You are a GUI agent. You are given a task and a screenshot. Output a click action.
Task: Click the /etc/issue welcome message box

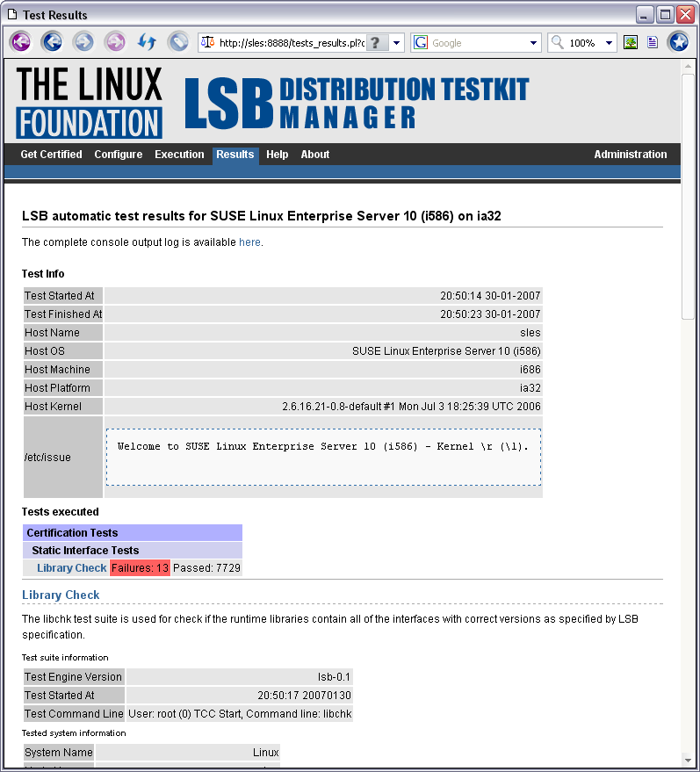[x=323, y=457]
